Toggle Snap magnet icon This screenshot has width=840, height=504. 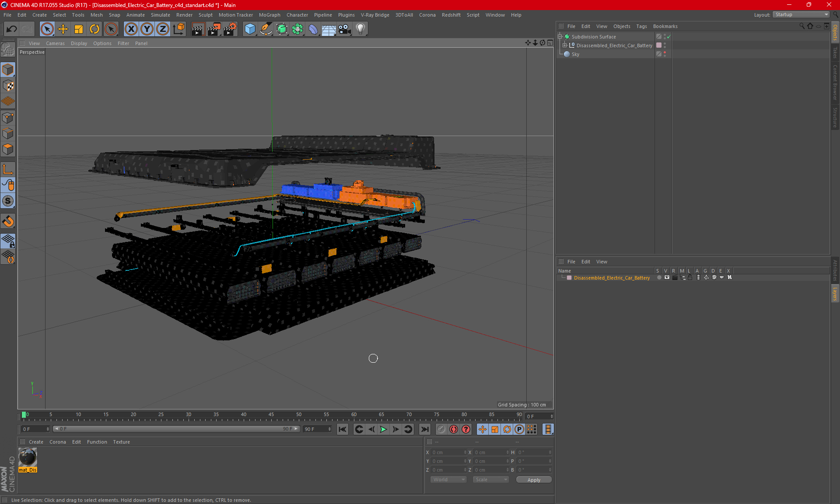pyautogui.click(x=8, y=221)
